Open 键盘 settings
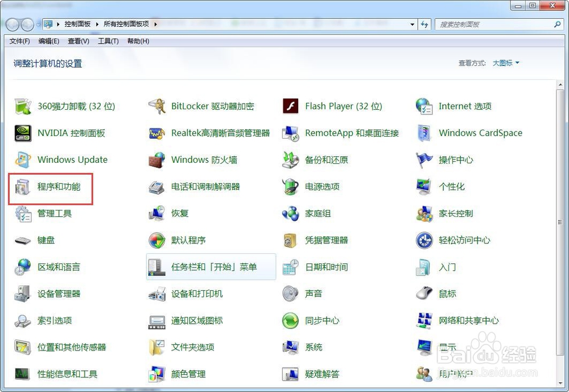The image size is (569, 392). coord(46,240)
